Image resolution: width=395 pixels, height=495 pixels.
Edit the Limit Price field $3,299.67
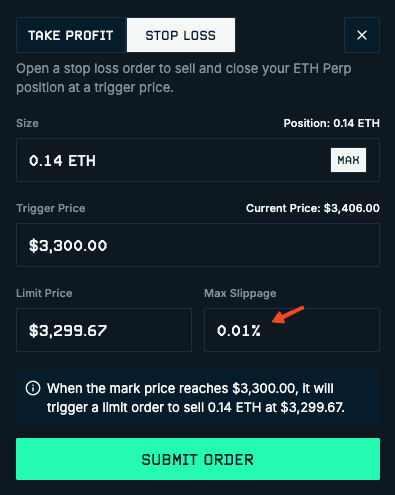click(104, 330)
